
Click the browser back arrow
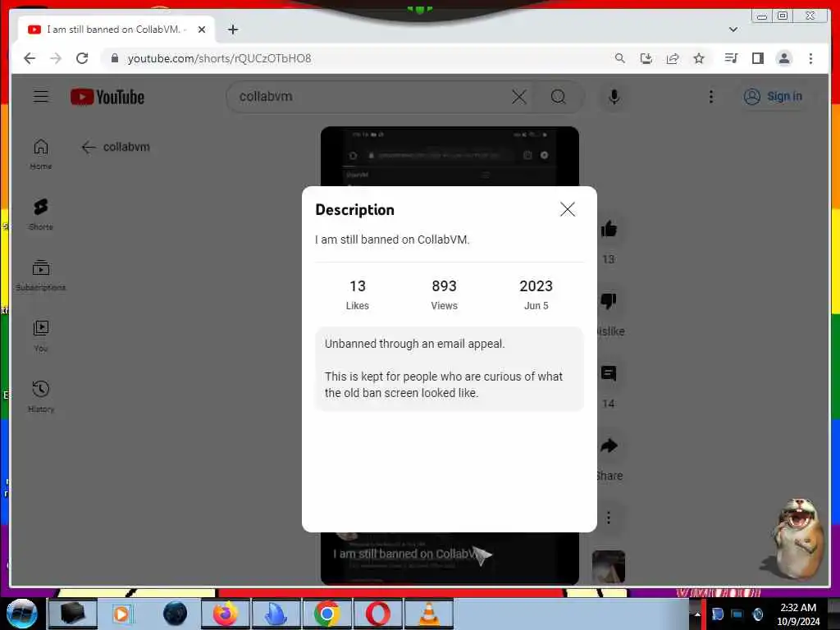(x=30, y=58)
